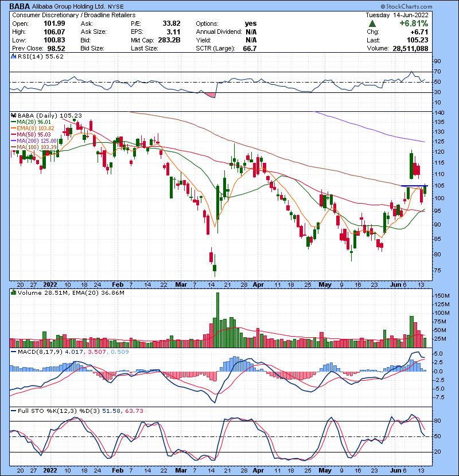
Task: Click the Volume value 28,511,088
Action: [x=410, y=49]
